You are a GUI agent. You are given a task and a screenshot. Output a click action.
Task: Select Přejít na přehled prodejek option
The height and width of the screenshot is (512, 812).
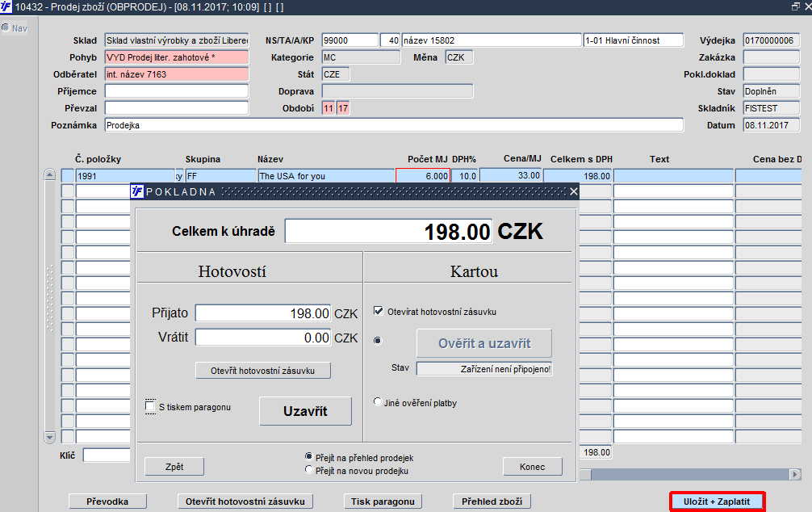pyautogui.click(x=309, y=456)
